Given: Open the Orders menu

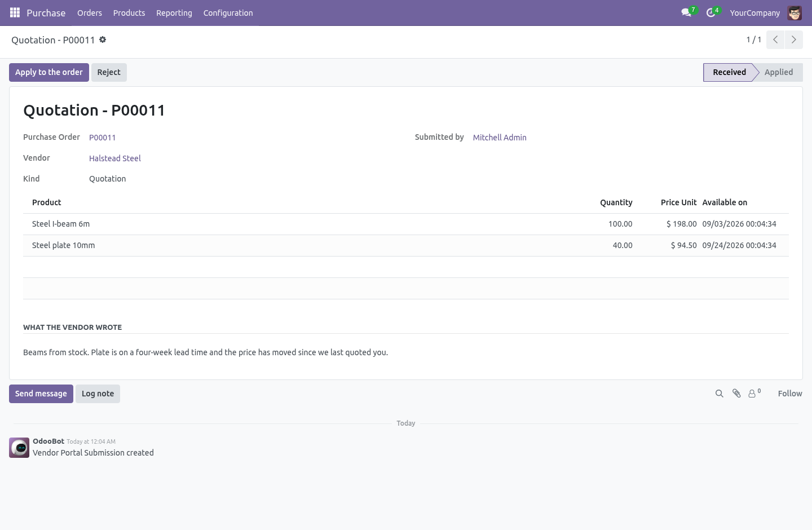Looking at the screenshot, I should point(90,13).
